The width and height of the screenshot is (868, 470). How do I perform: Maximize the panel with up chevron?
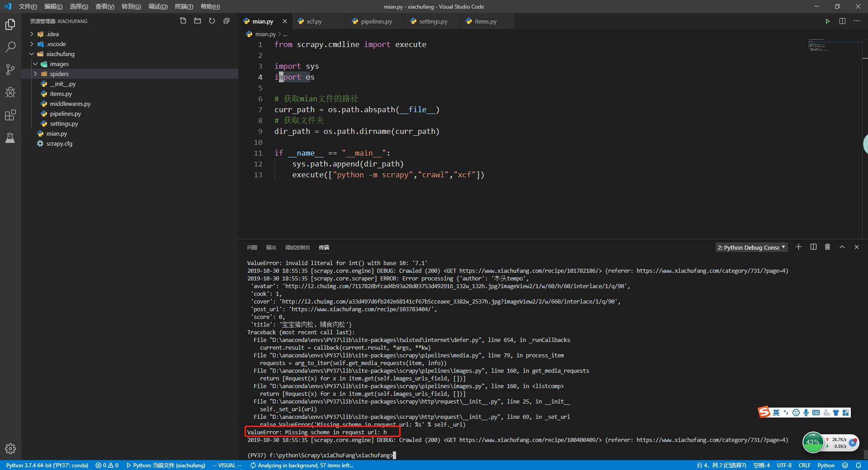842,247
